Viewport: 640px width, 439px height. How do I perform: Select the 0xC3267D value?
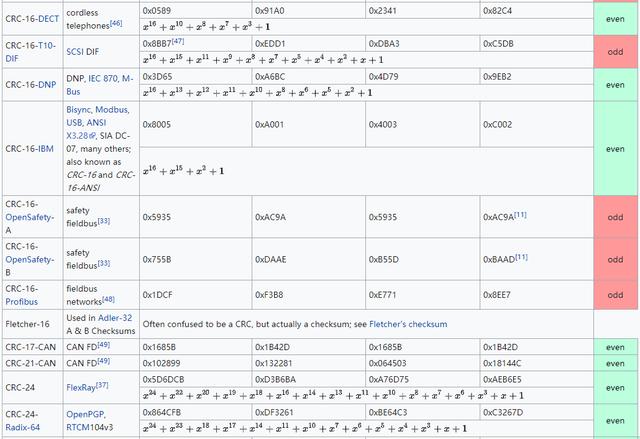pos(503,412)
